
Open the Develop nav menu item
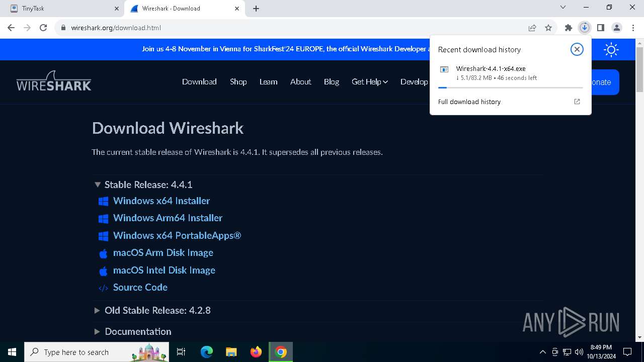[414, 81]
